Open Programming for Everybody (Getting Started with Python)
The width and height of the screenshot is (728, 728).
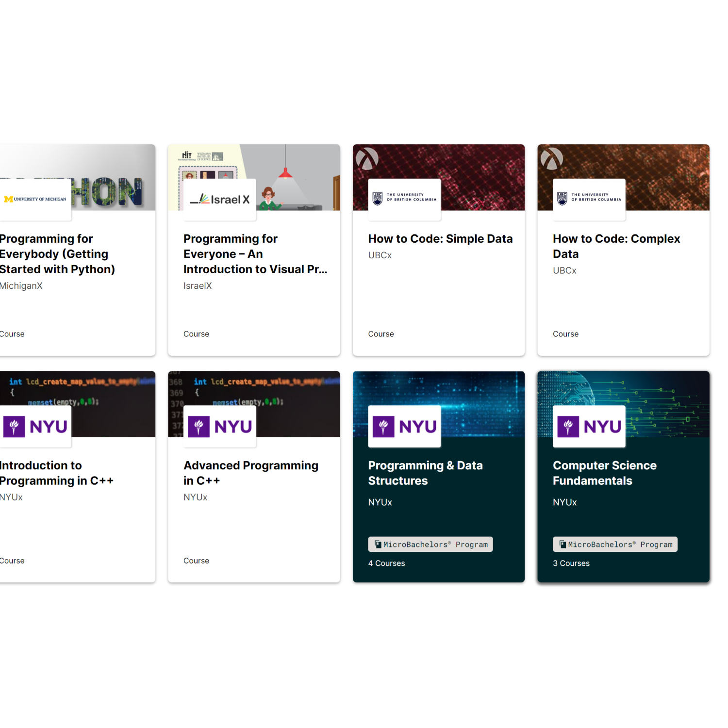coord(56,254)
